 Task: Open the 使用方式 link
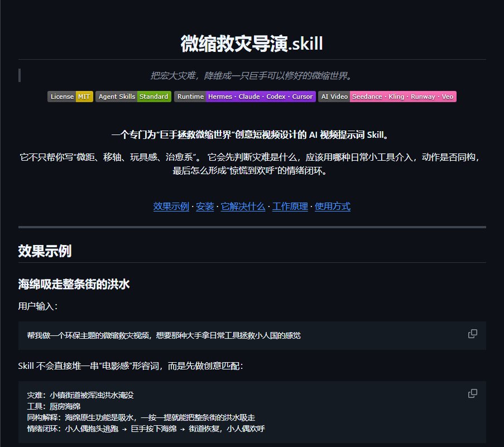click(333, 206)
